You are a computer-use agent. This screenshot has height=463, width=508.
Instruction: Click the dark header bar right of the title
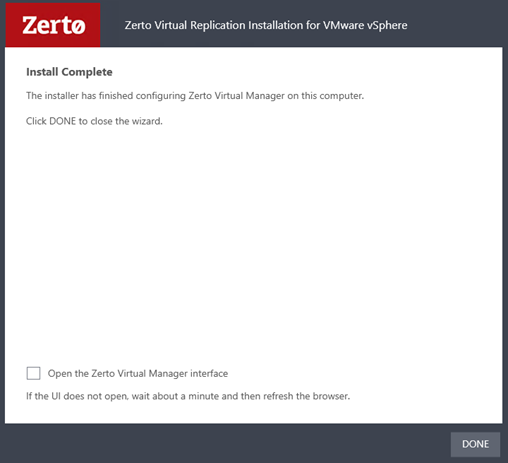click(x=457, y=25)
